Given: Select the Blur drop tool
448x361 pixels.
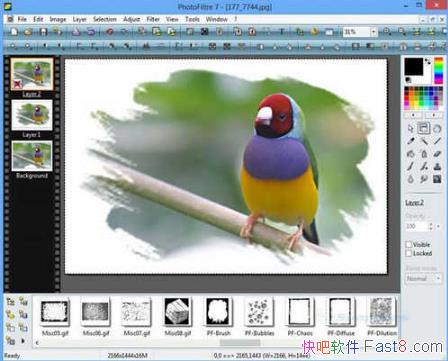Looking at the screenshot, I should (411, 179).
